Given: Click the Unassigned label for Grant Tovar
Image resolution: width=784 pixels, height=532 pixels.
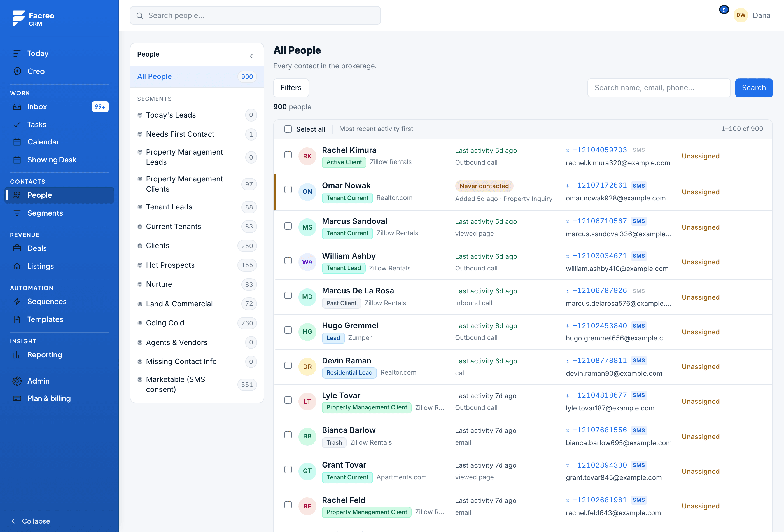Looking at the screenshot, I should (x=701, y=471).
